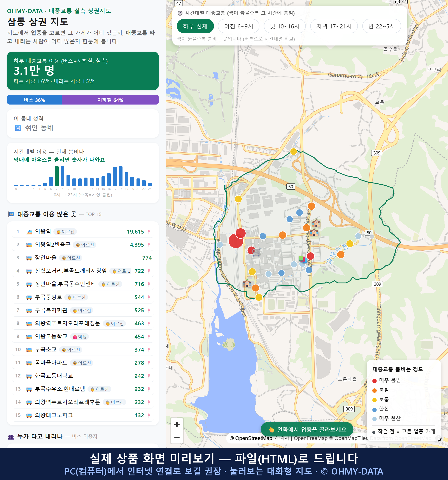Select the 의왕역푸르지오라포레정문 list row

[x=83, y=324]
